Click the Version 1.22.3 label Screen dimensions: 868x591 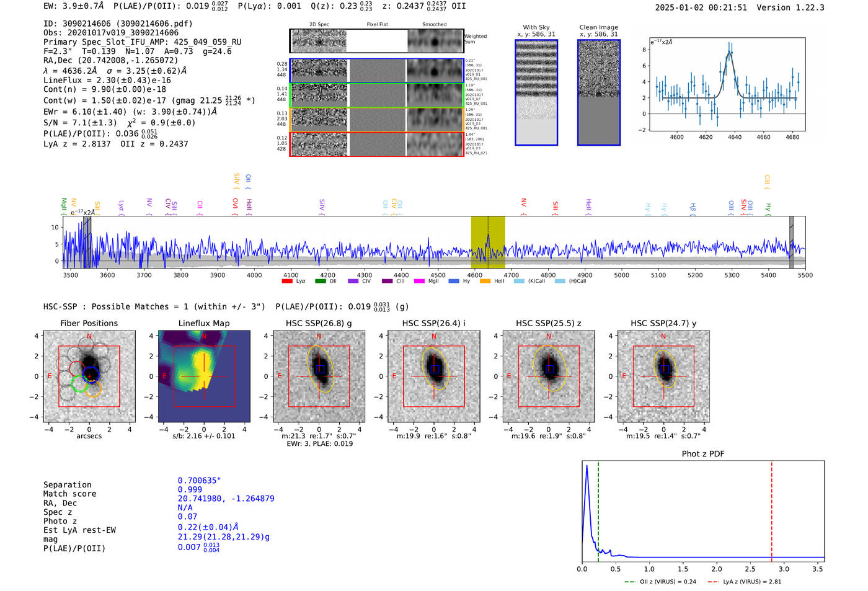click(790, 7)
